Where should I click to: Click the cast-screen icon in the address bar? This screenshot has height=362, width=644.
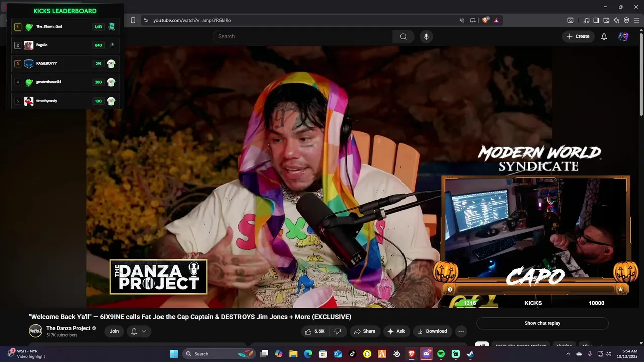click(473, 20)
